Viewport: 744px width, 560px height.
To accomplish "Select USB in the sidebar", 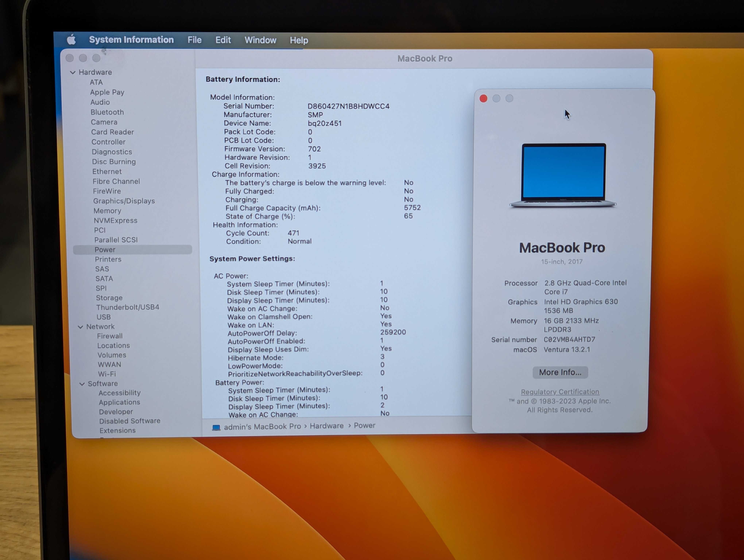I will [x=103, y=317].
